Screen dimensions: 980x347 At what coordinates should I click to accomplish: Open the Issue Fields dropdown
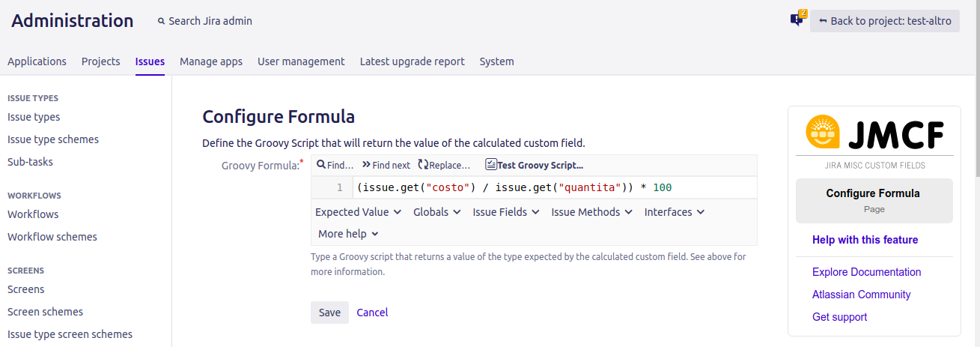coord(505,212)
